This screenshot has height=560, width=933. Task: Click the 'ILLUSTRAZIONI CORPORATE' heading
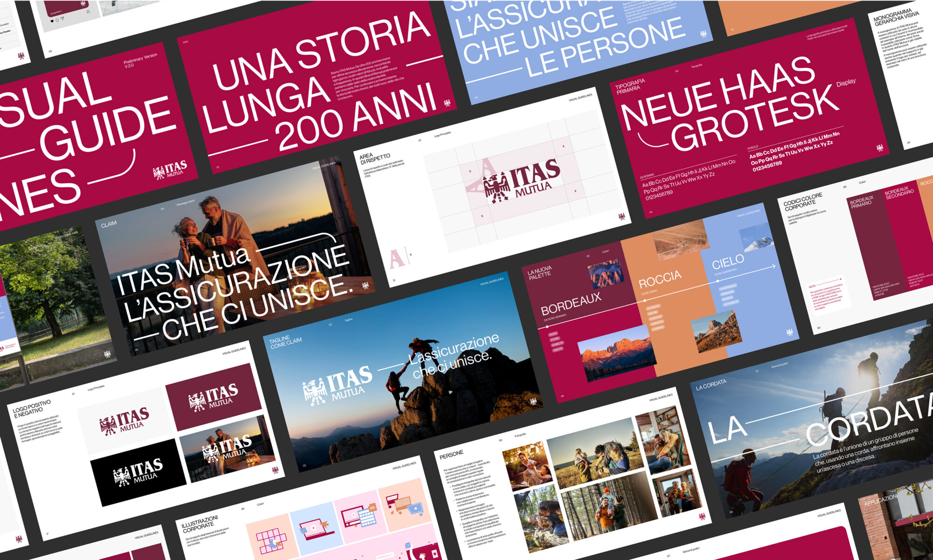tap(200, 524)
